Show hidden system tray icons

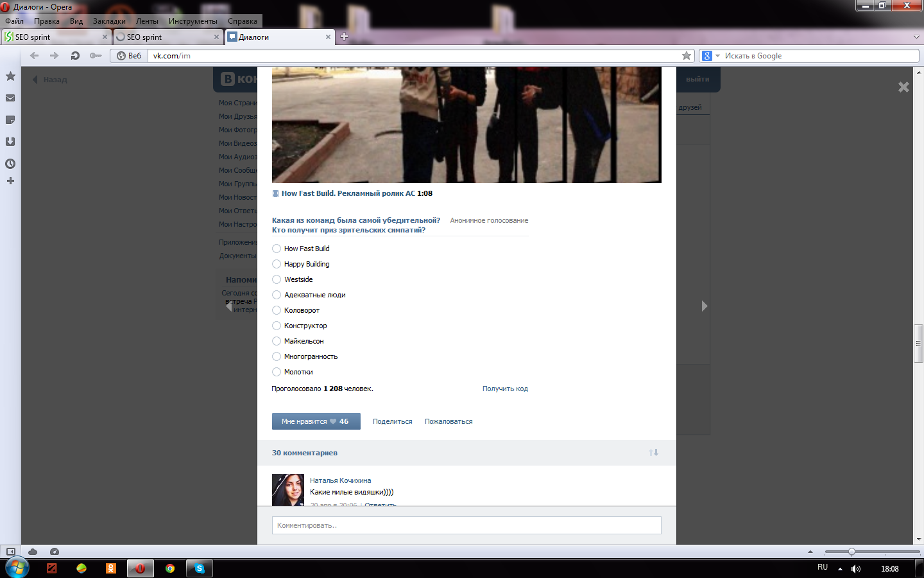coord(840,569)
